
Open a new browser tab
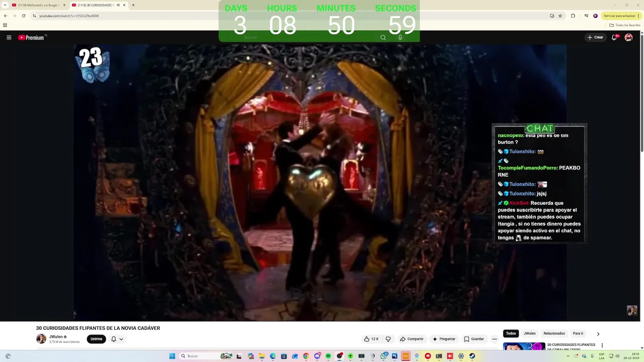[x=133, y=5]
